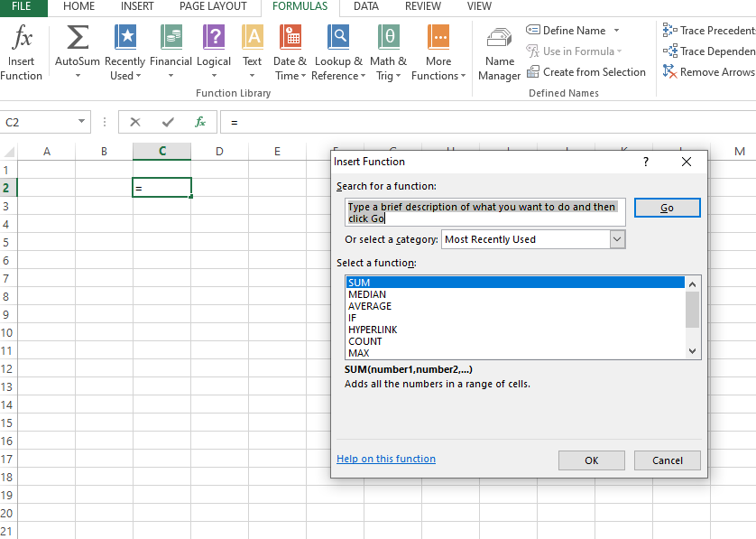Switch to the PAGE LAYOUT tab
The image size is (756, 539).
tap(213, 6)
